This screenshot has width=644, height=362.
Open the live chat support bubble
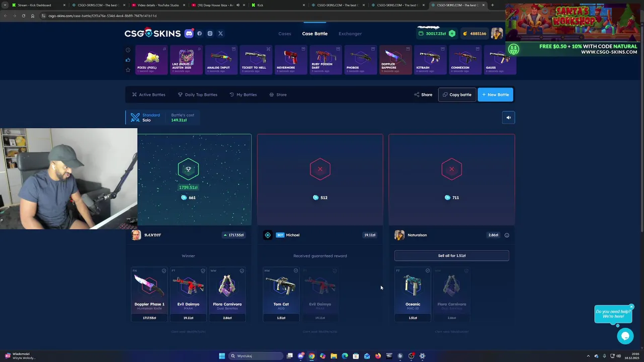coord(625,336)
